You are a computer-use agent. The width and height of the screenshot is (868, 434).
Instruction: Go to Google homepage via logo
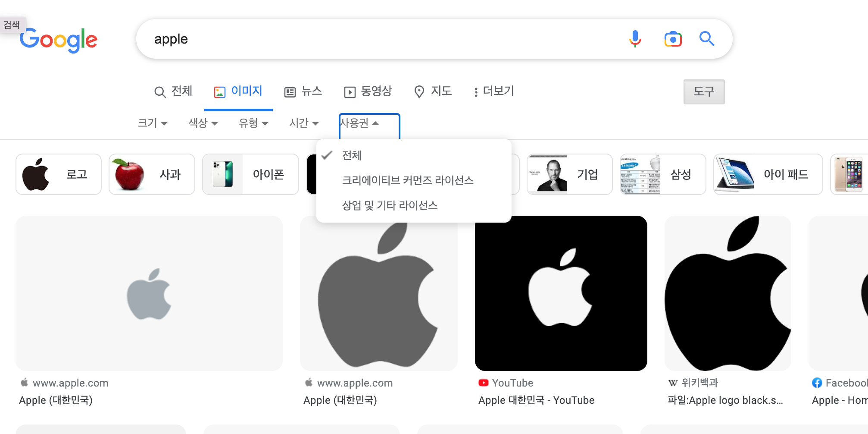[59, 40]
